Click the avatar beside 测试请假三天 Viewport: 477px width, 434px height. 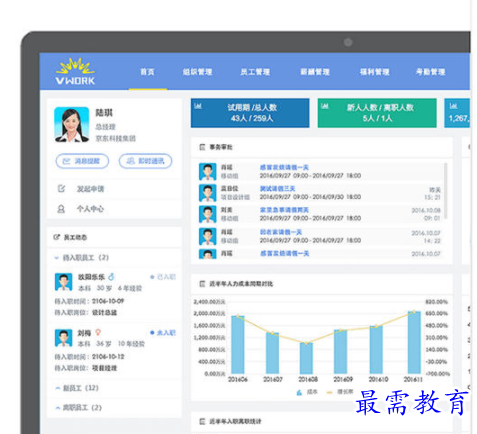(x=207, y=193)
